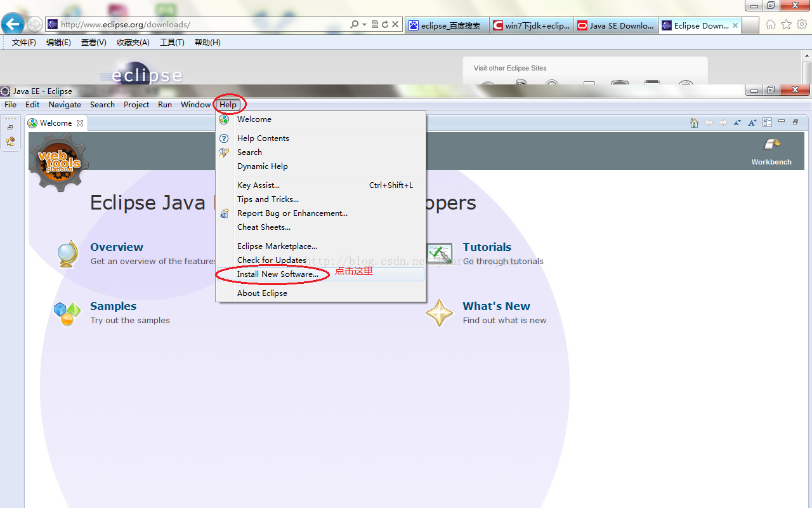Click the IE address bar URL field
This screenshot has height=508, width=812.
pyautogui.click(x=197, y=25)
